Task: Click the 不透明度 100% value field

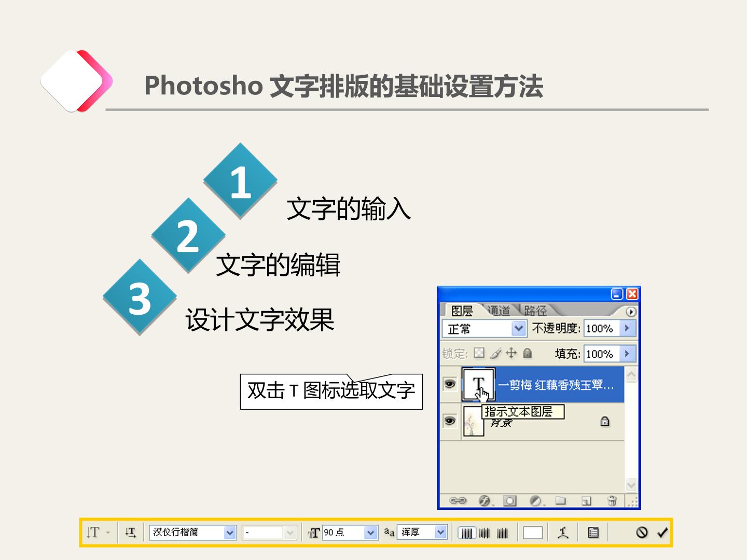Action: click(x=602, y=328)
